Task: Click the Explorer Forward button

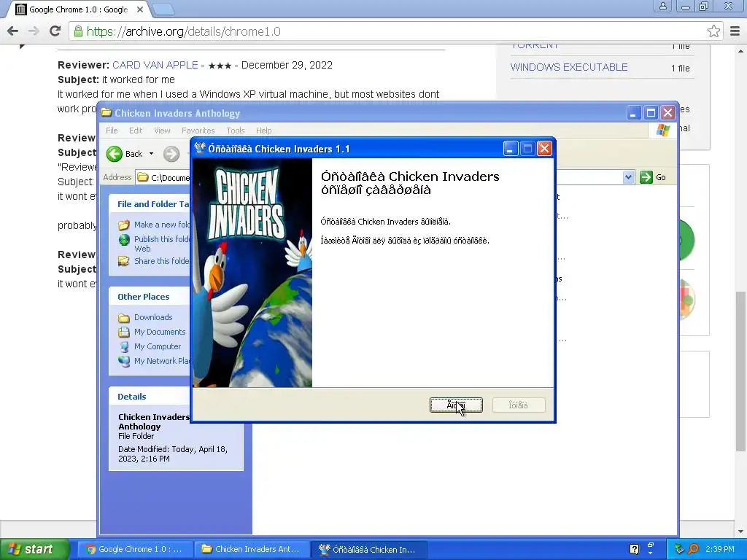Action: (171, 154)
